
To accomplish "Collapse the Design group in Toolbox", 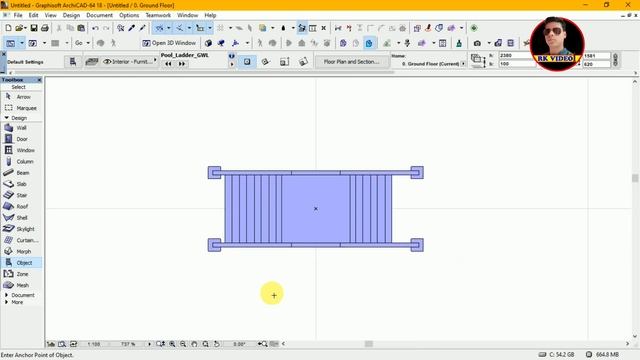I will 7,118.
